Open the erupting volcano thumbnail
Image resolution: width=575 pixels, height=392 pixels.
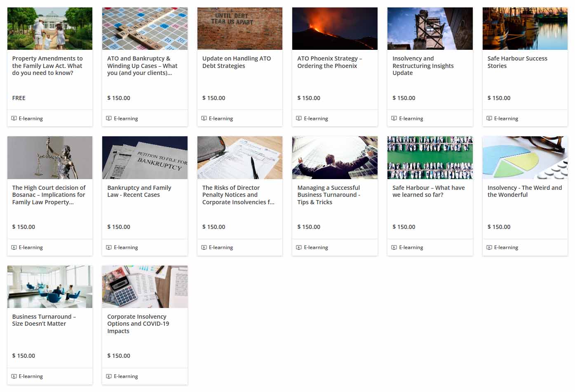pyautogui.click(x=335, y=28)
